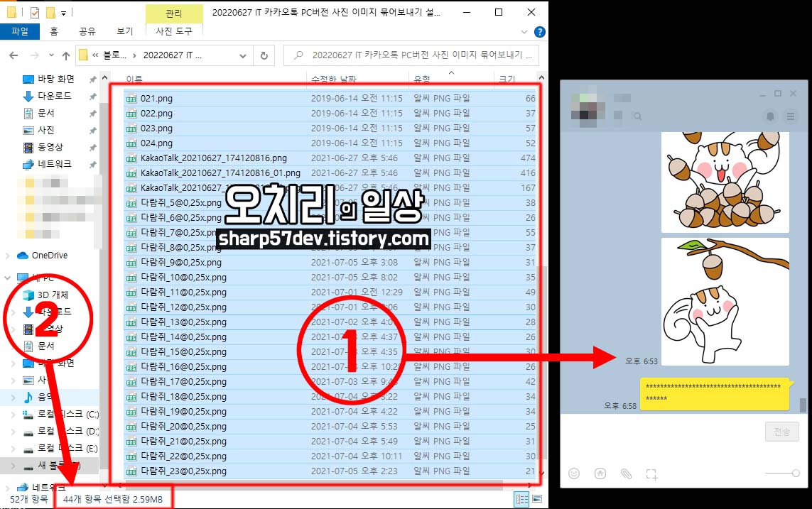Select file 021.png

tap(156, 98)
